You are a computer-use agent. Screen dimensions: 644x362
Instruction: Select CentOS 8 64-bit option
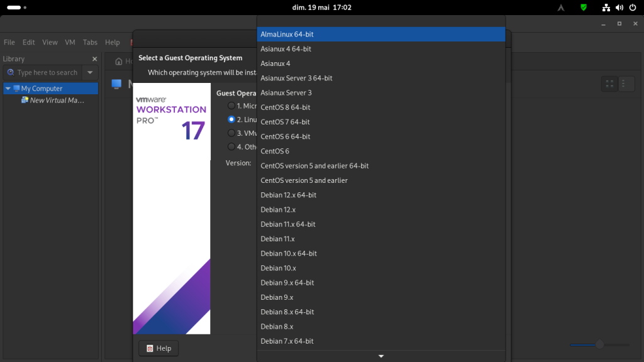point(380,107)
